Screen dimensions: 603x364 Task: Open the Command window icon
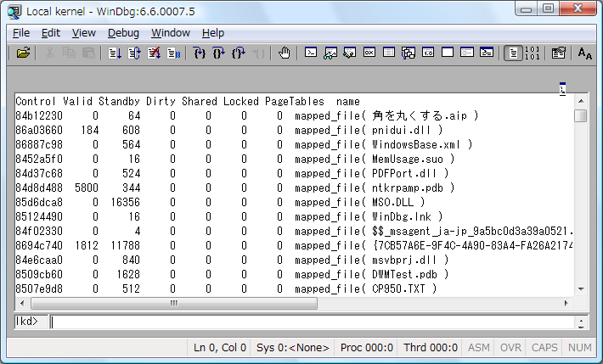pos(310,53)
